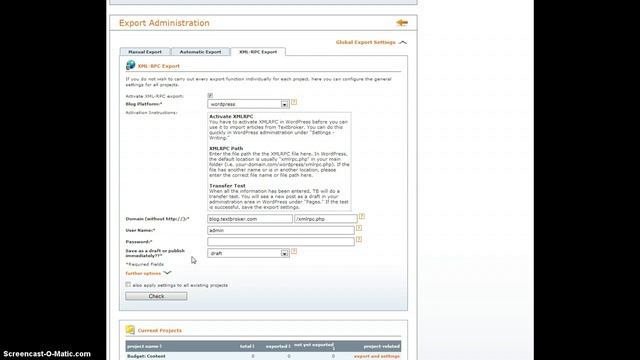Viewport: 640px width, 360px height.
Task: Click the Current Projects folder icon
Action: pos(130,329)
